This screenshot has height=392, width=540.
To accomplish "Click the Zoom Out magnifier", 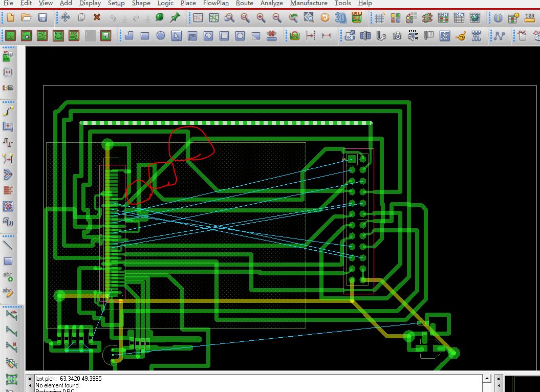I will [x=277, y=17].
